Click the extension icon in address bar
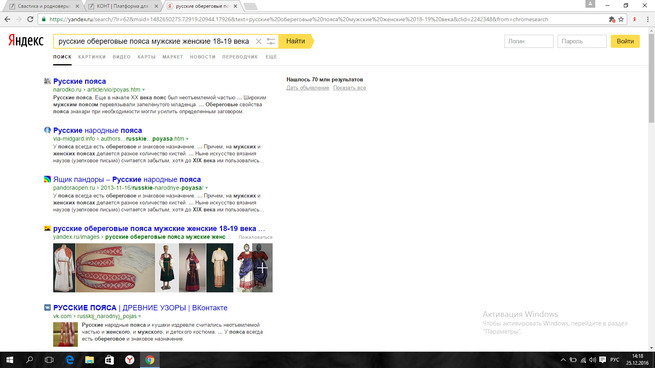Viewport: 655px width, 368px height. [612, 19]
